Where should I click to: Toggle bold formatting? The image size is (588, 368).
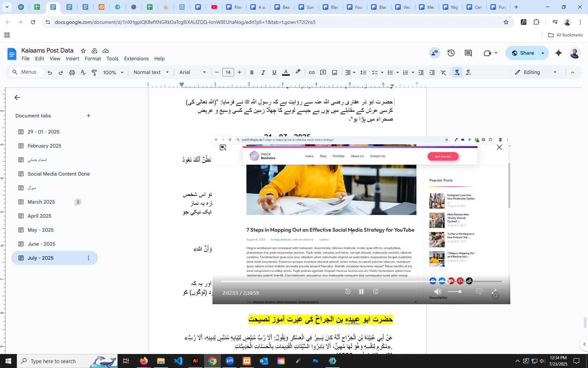tap(252, 73)
